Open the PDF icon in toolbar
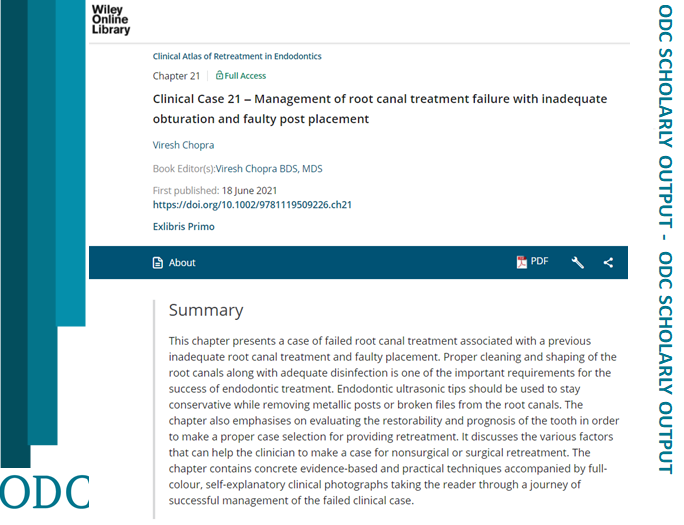This screenshot has width=684, height=525. point(521,262)
